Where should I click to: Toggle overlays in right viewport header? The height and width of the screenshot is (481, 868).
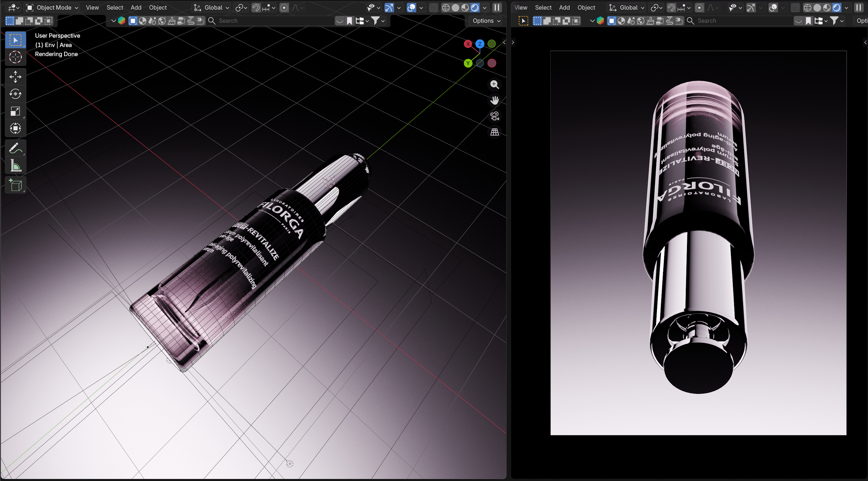point(773,7)
